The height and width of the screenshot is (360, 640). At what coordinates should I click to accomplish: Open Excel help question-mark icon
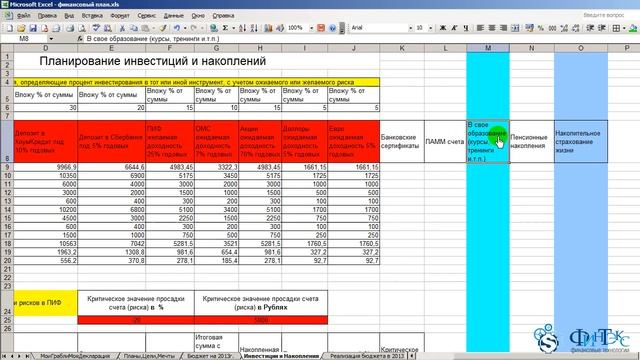pos(332,28)
